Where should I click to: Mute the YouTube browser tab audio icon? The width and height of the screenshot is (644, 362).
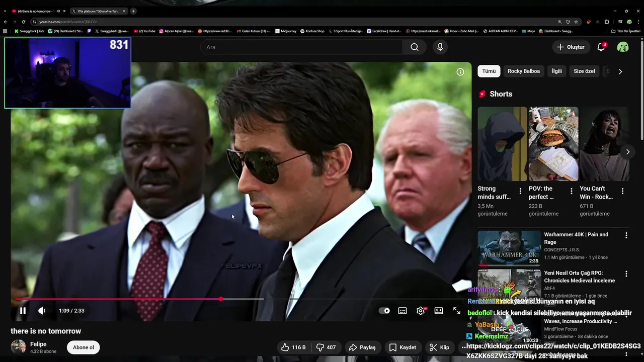(x=58, y=11)
